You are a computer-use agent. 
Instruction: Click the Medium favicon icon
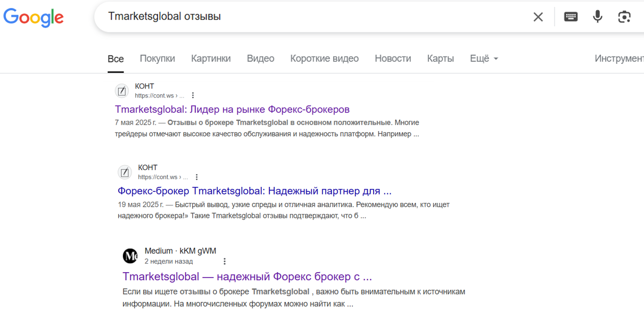tap(130, 256)
